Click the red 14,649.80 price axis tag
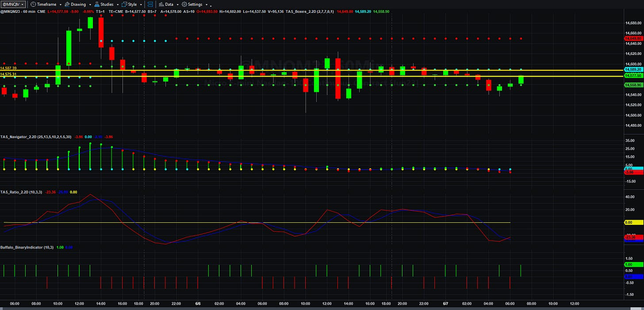The width and height of the screenshot is (644, 310). point(633,39)
